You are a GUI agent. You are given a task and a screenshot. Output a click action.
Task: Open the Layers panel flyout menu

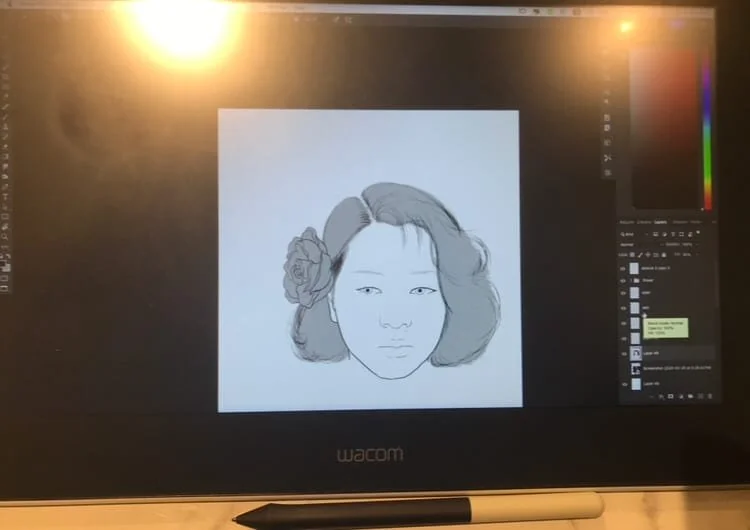click(714, 222)
